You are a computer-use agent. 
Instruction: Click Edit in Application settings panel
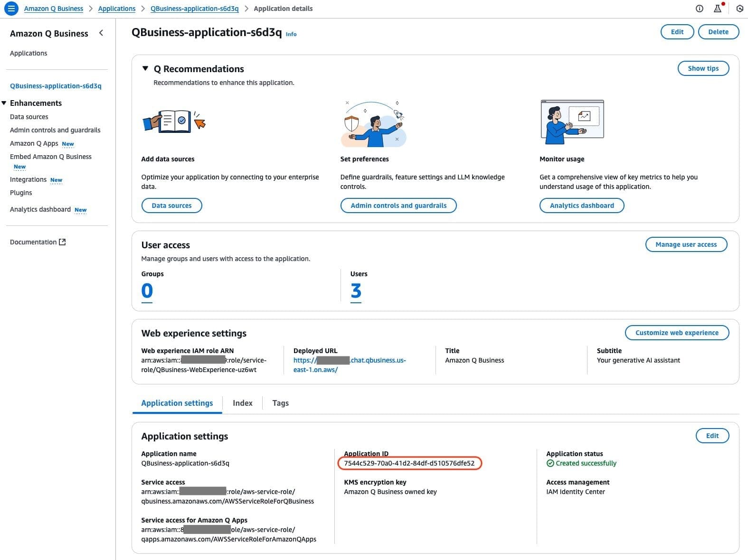tap(712, 436)
